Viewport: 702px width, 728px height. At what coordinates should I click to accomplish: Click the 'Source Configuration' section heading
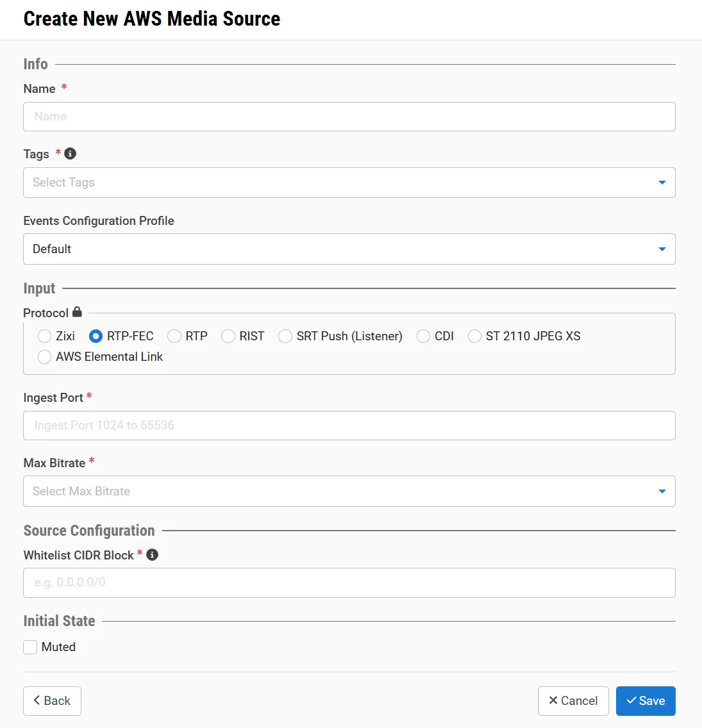tap(89, 531)
